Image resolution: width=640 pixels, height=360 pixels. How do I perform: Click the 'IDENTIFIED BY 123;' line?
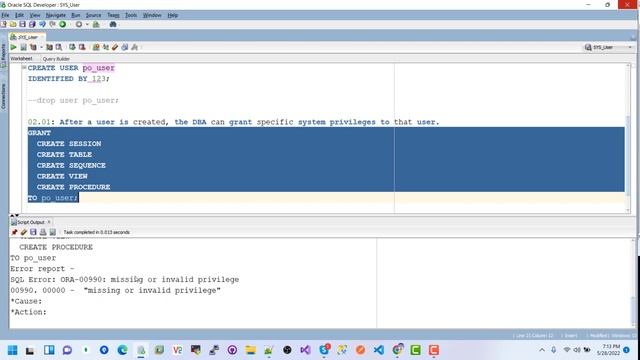[x=69, y=79]
